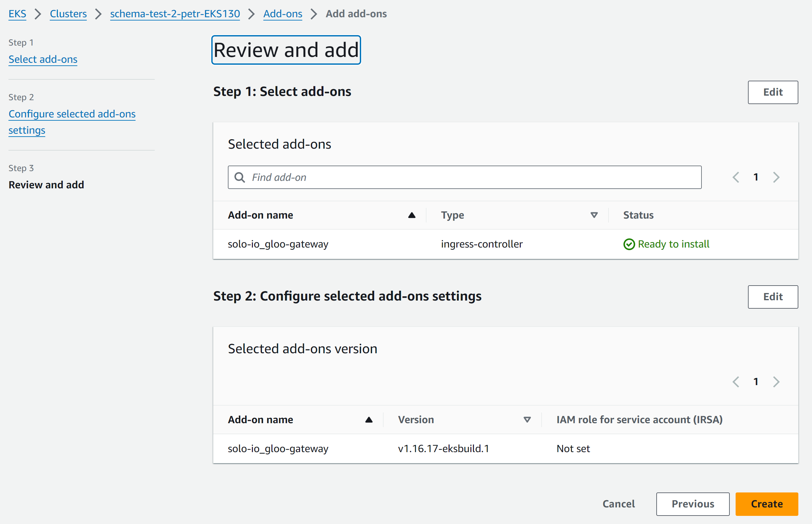Image resolution: width=812 pixels, height=524 pixels.
Task: Select solo-io_gloo-gateway in Selected add-ons table
Action: (x=278, y=244)
